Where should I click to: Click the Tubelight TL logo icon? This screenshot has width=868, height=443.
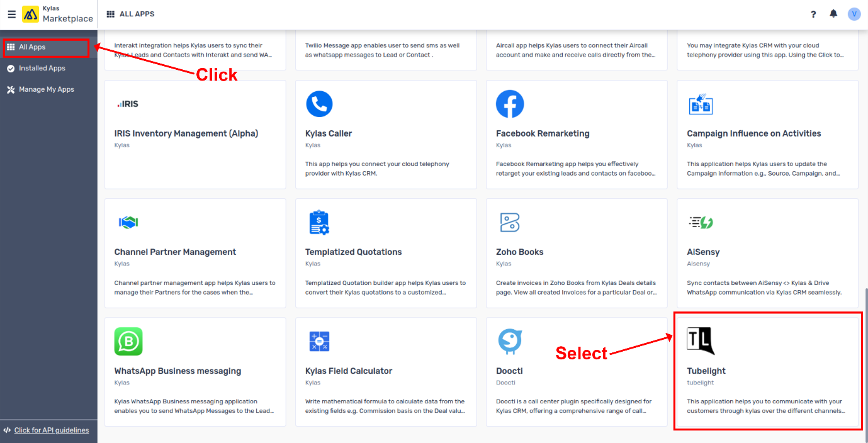pyautogui.click(x=701, y=341)
